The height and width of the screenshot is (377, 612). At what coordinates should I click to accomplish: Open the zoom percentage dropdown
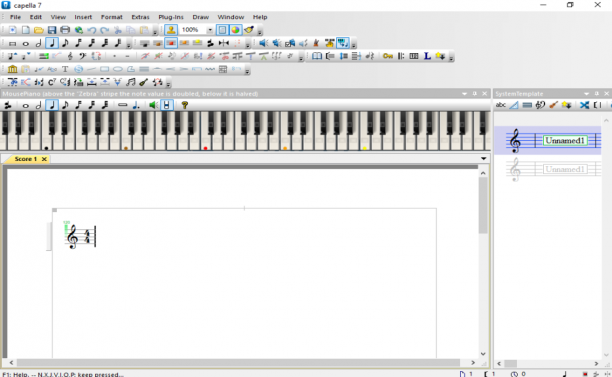pyautogui.click(x=210, y=30)
